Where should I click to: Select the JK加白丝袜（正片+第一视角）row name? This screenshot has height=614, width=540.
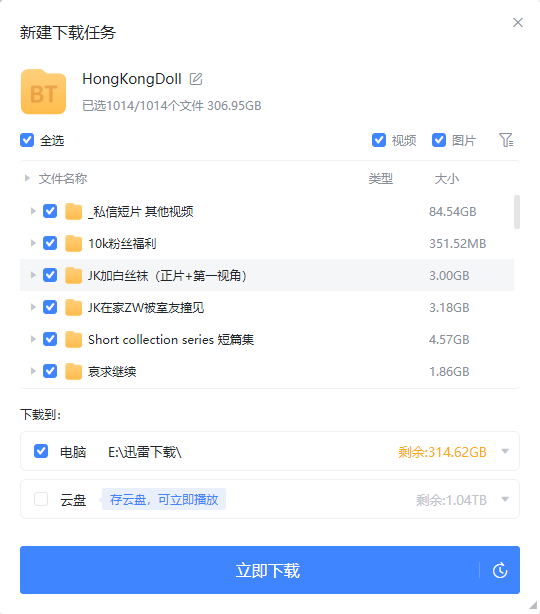coord(167,276)
